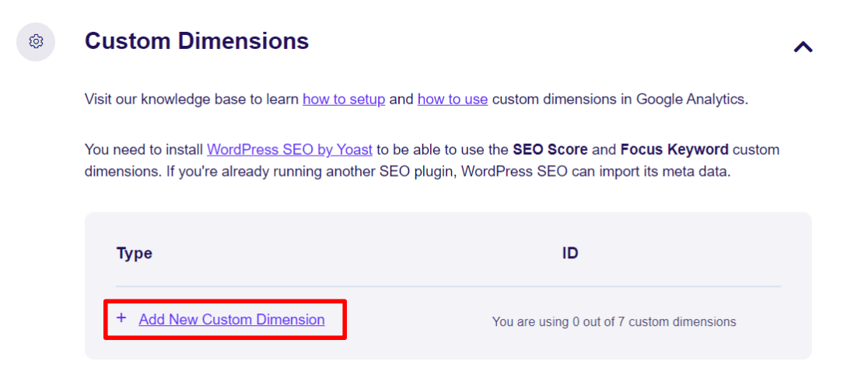Follow the WordPress SEO by Yoast link

(289, 149)
